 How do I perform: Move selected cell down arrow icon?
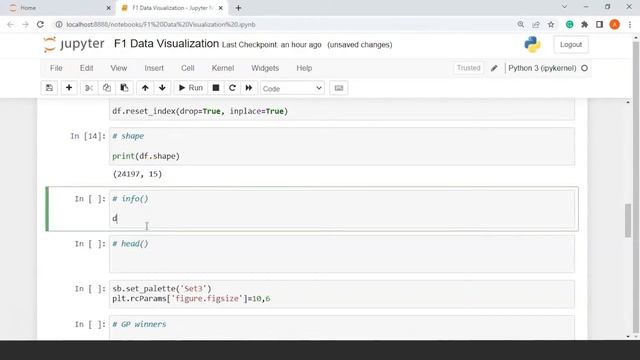162,88
